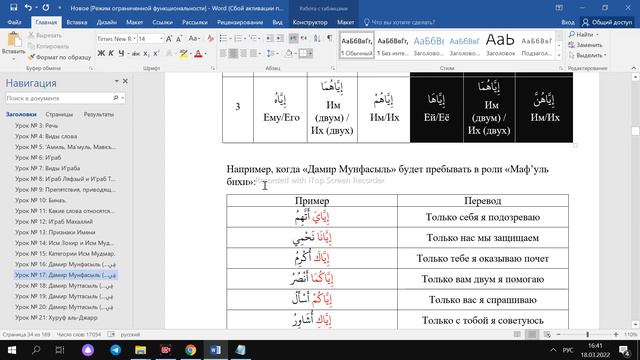The image size is (640, 360).
Task: Apply the Обычный style
Action: pos(357,45)
